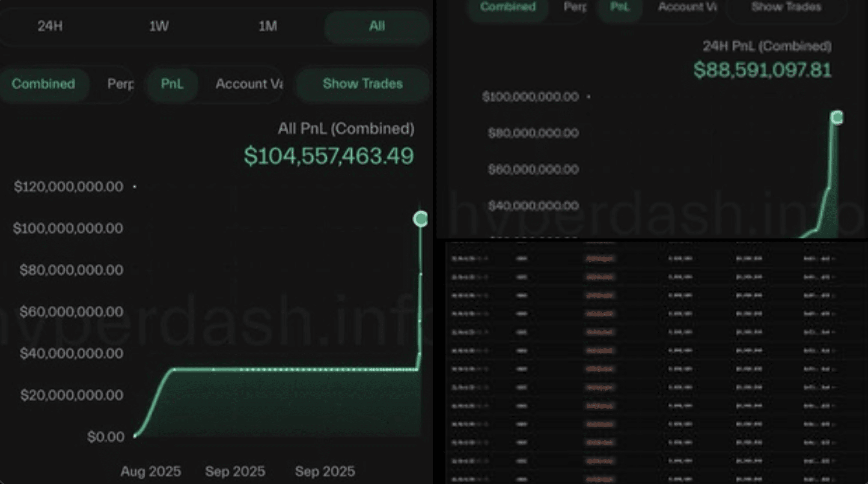Screen dimensions: 868x484
Task: Click Show Trades in right panel
Action: pyautogui.click(x=786, y=7)
